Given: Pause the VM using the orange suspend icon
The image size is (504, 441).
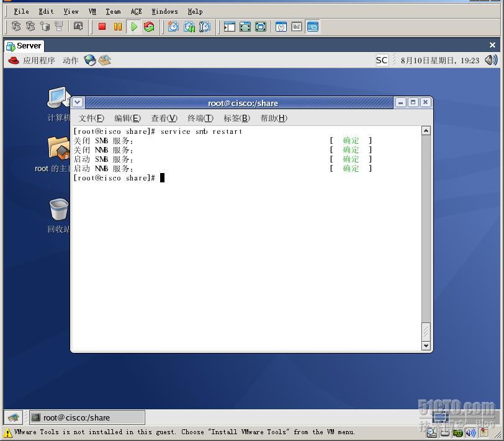Looking at the screenshot, I should tap(118, 27).
